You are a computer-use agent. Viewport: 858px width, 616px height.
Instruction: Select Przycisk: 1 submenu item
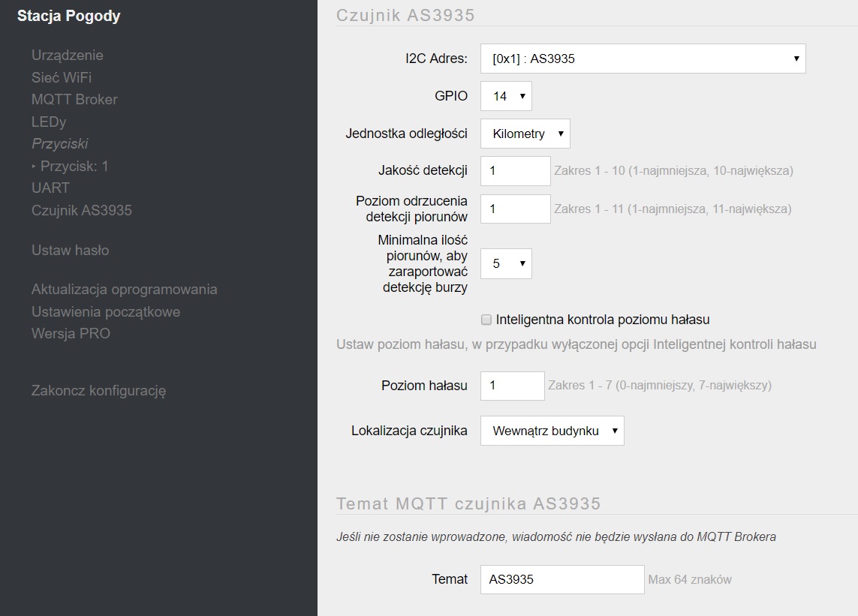(x=74, y=167)
